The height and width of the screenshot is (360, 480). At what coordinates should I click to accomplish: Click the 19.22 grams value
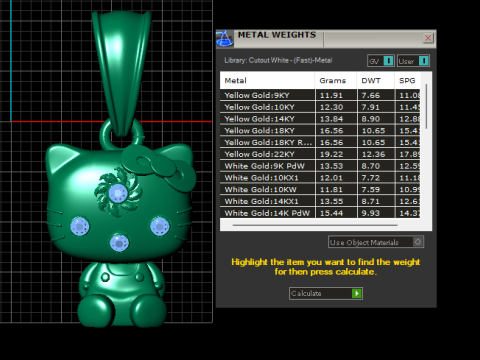(331, 154)
